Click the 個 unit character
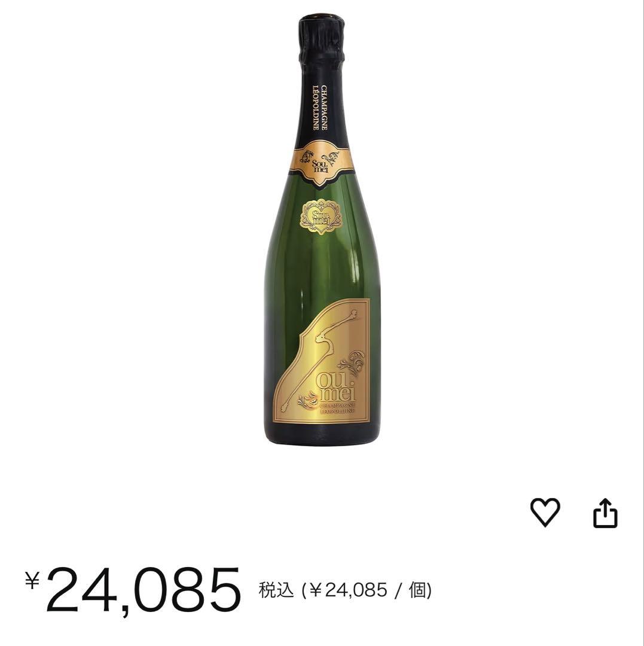This screenshot has width=644, height=646. pyautogui.click(x=416, y=590)
